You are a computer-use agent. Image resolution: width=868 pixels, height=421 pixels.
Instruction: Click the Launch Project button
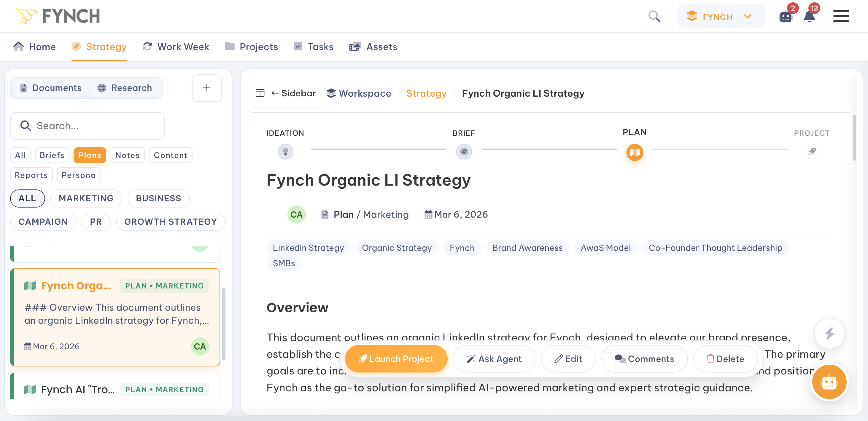coord(396,359)
